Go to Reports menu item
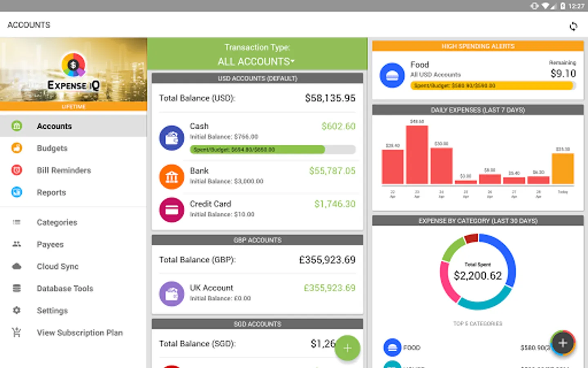This screenshot has width=588, height=368. coord(73,192)
